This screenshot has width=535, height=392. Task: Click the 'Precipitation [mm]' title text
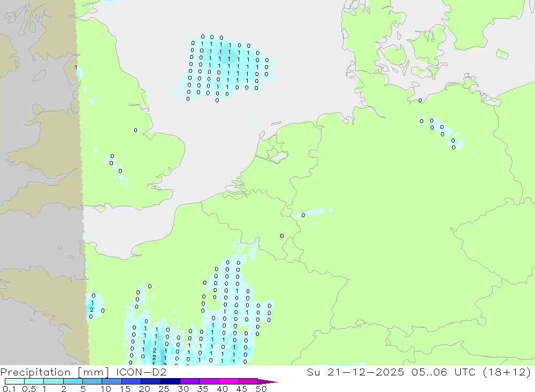pos(55,372)
